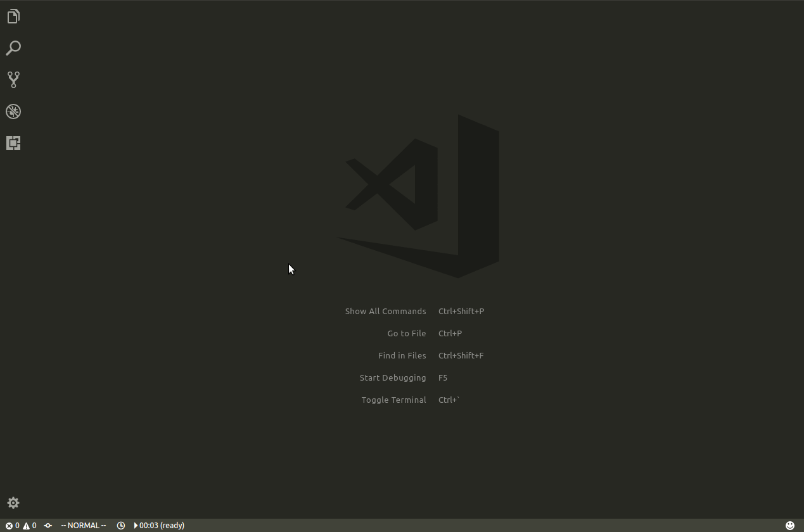This screenshot has width=804, height=532.
Task: Open the Debug view in activity bar
Action: click(x=13, y=111)
